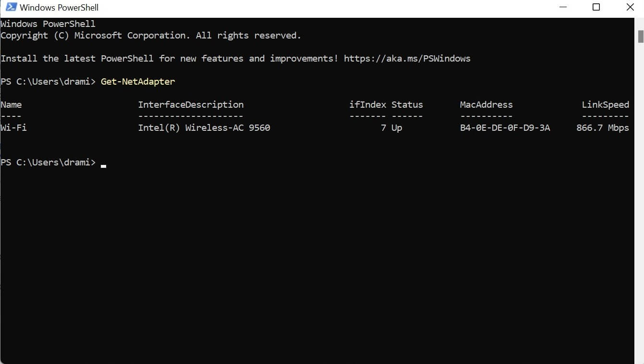Click the ifIndex column header
The width and height of the screenshot is (644, 364).
click(367, 104)
